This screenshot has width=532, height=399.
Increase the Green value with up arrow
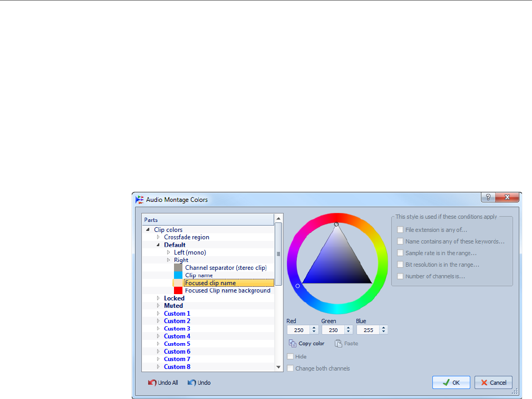point(349,328)
